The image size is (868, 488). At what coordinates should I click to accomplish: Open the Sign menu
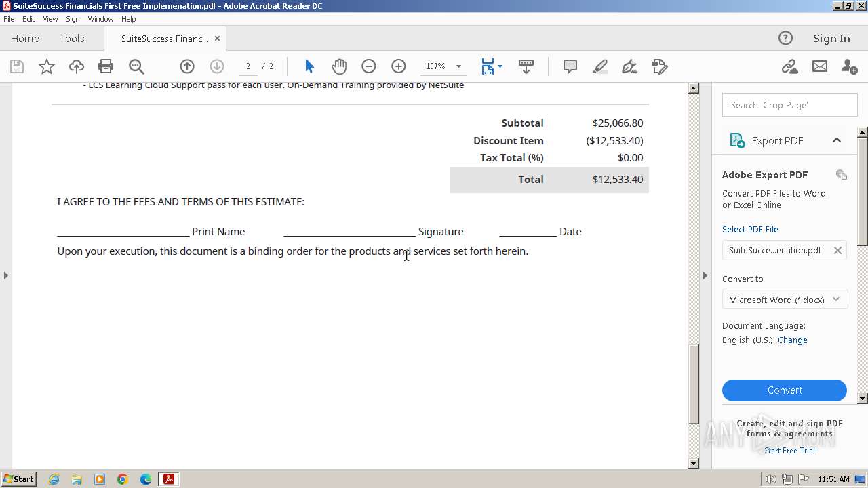tap(73, 19)
